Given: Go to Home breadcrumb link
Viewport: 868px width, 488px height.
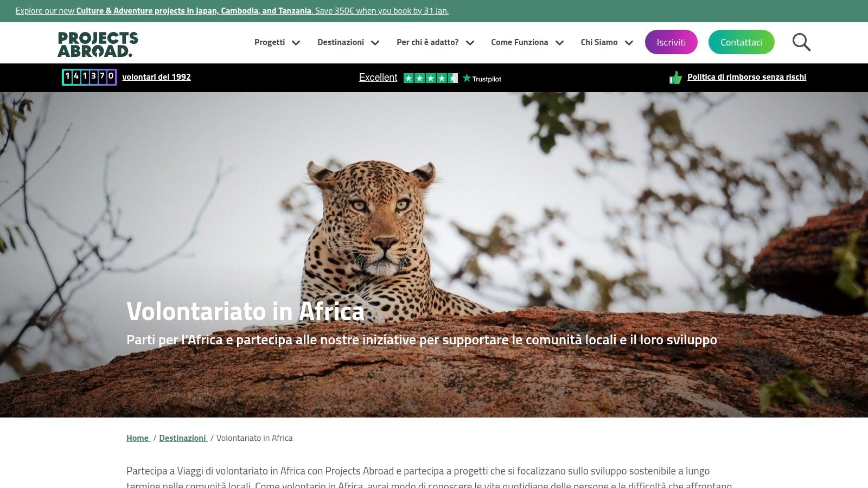Looking at the screenshot, I should (138, 438).
